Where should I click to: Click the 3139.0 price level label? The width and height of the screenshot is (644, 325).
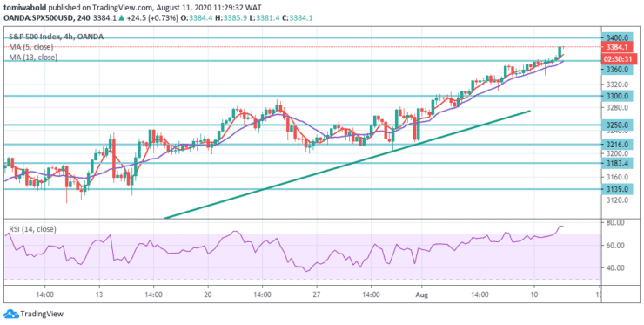(x=618, y=189)
